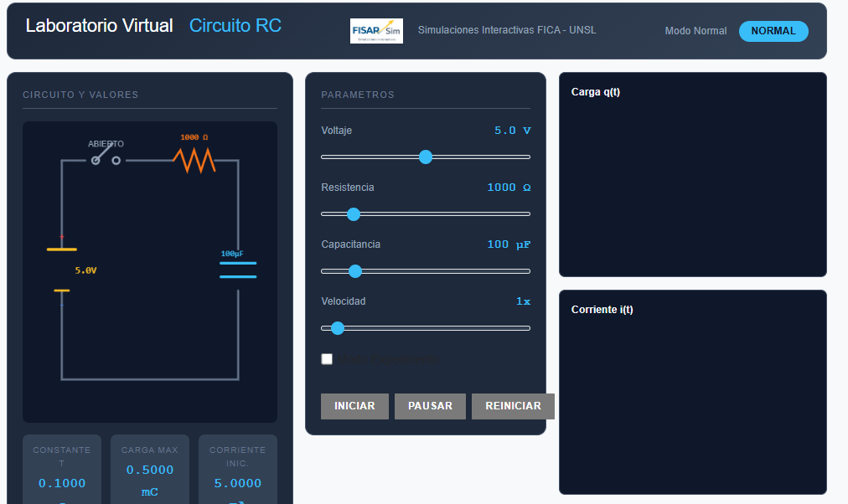The image size is (848, 504).
Task: Click the Circuito RC title text
Action: [235, 26]
